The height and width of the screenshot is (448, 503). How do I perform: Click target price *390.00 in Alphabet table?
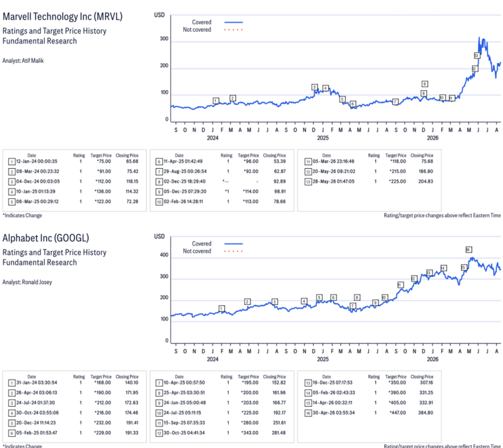397,393
